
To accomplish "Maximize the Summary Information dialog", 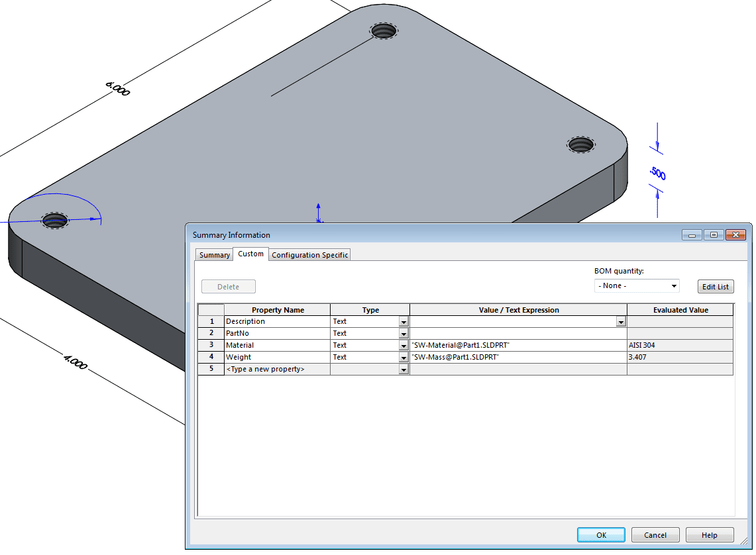I will tap(714, 235).
